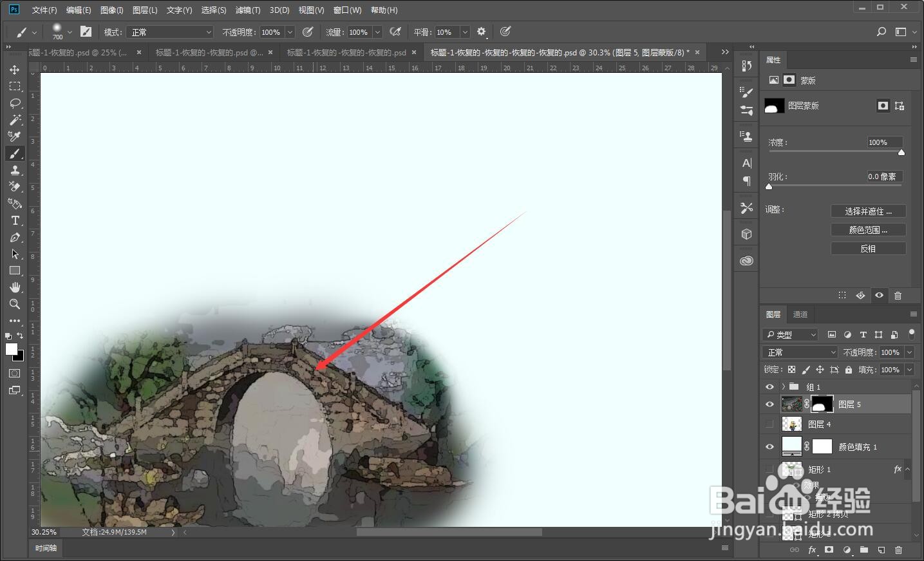Screen dimensions: 924x561
Task: Click the 羽化 feather slider handle
Action: [x=769, y=187]
